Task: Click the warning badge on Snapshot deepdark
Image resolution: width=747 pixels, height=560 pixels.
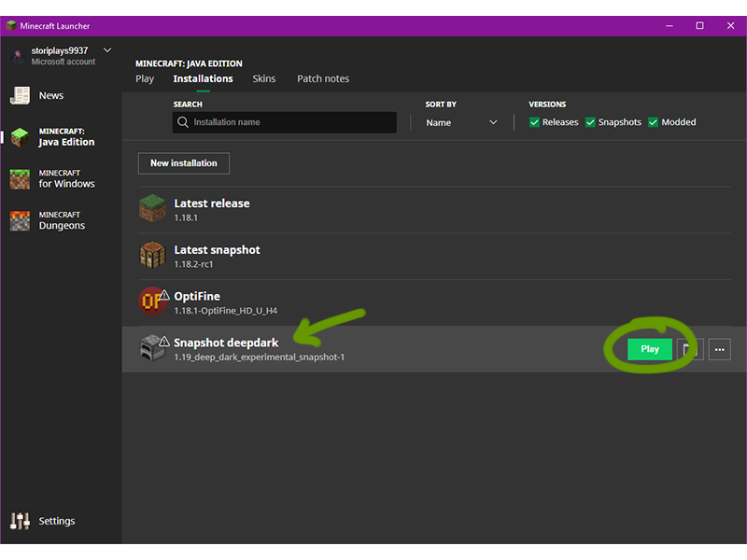Action: 164,342
